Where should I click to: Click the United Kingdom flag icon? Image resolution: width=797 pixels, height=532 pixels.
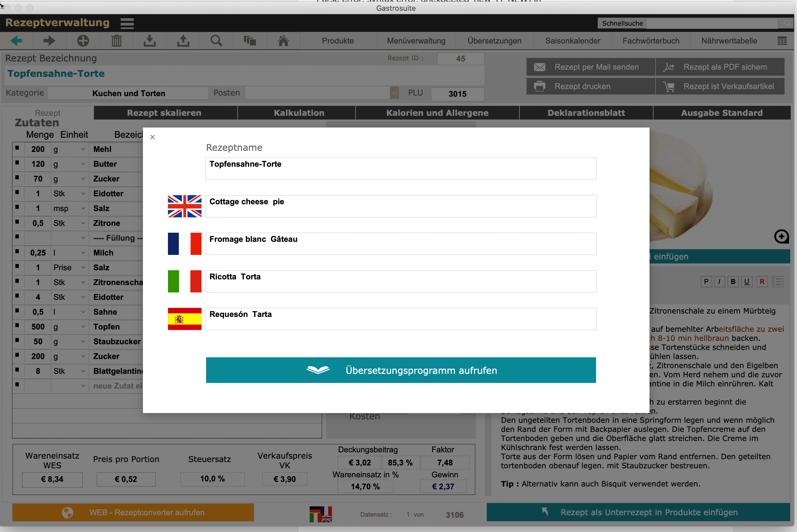tap(184, 206)
